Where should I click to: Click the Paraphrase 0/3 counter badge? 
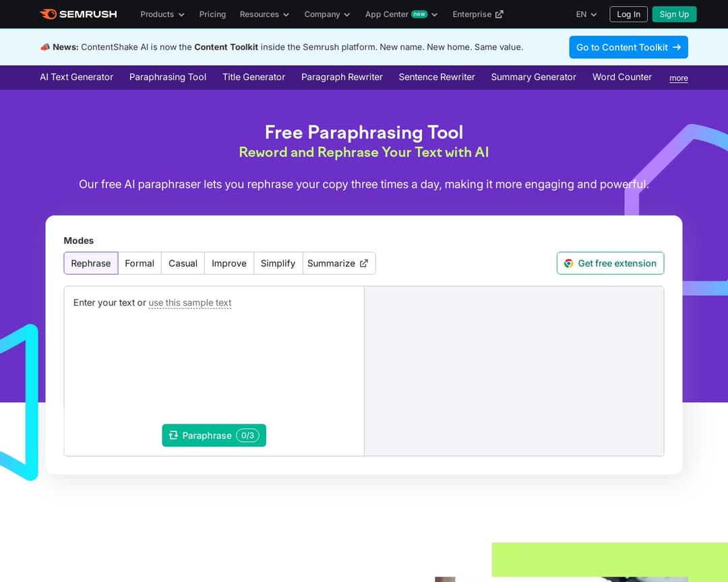click(247, 436)
